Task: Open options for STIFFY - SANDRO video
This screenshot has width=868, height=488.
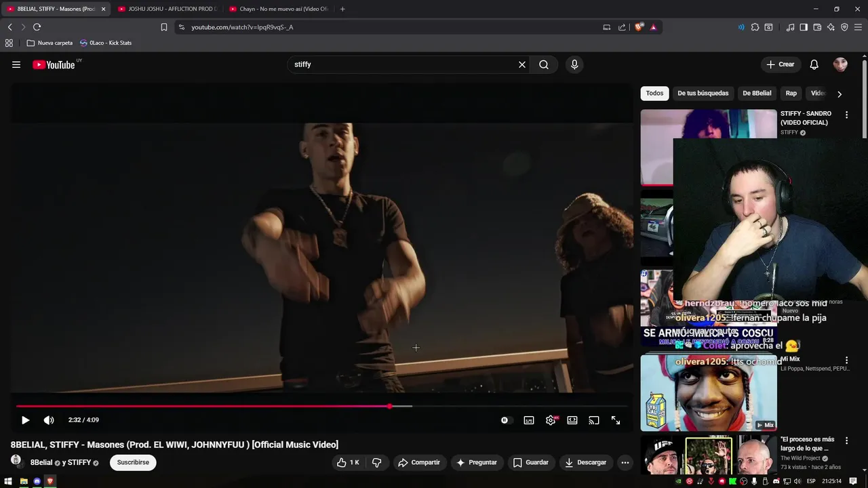Action: (x=846, y=115)
